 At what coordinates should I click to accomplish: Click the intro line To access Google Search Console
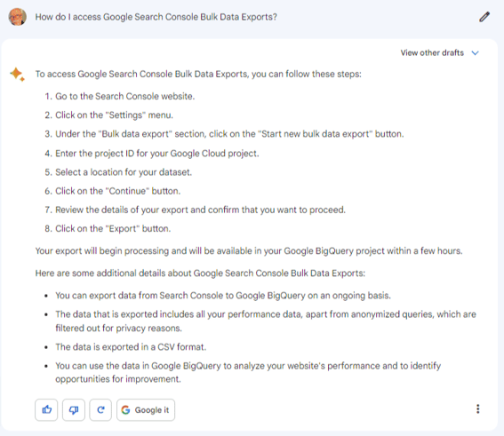click(x=198, y=75)
